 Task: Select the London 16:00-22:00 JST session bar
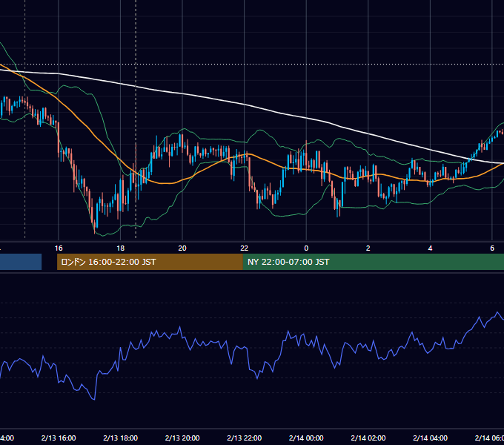150,262
